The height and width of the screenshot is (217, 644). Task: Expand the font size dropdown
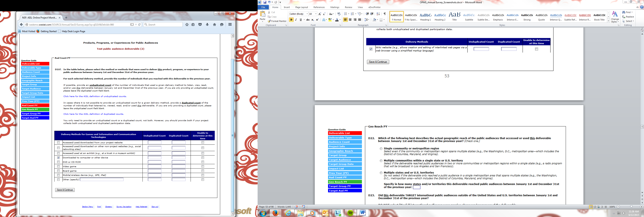[316, 14]
